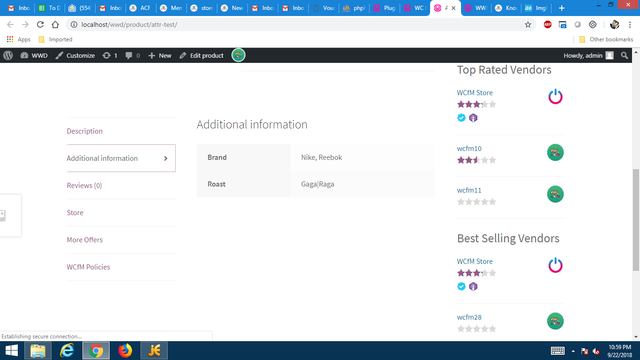Open the Howdy, admin account menu
The height and width of the screenshot is (360, 640).
tap(588, 56)
